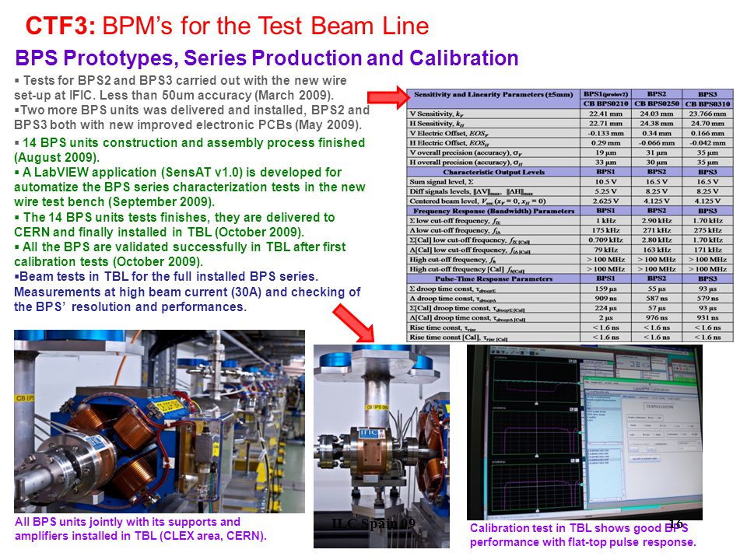Click the value "79 kHz"
Image resolution: width=747 pixels, height=560 pixels.
[x=605, y=250]
